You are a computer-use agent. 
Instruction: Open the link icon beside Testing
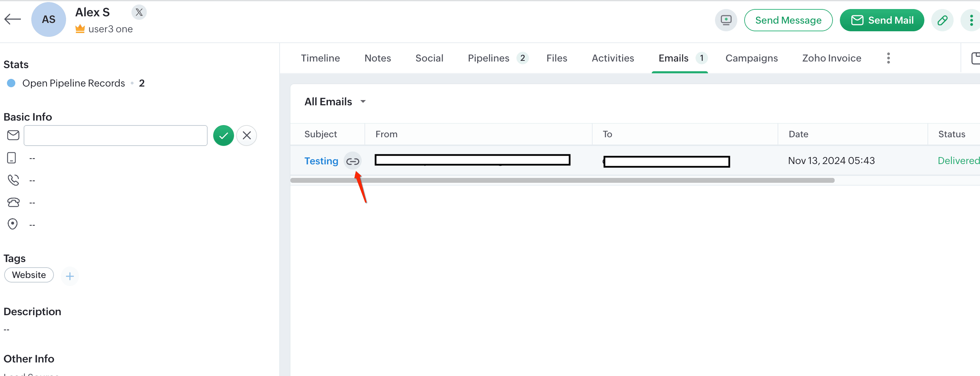click(x=352, y=161)
